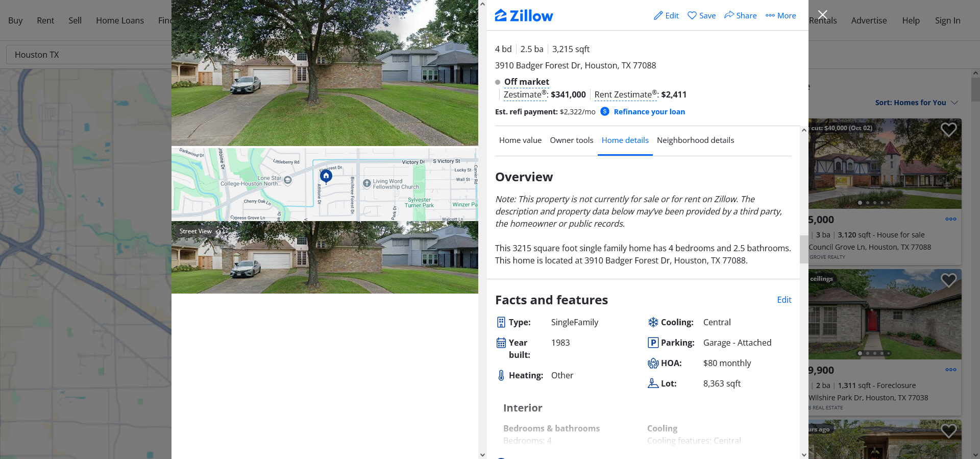Viewport: 980px width, 459px height.
Task: Open options dots on Council Grove Ln card
Action: tap(950, 219)
